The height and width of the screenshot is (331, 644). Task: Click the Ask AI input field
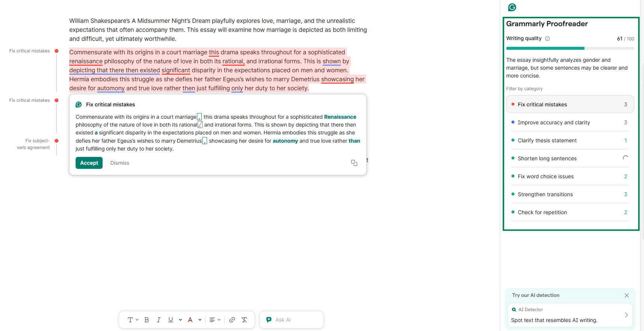tap(292, 320)
